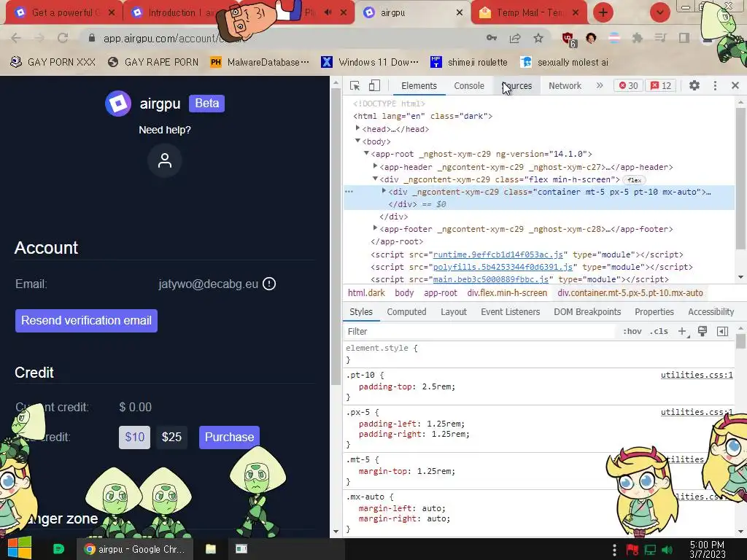The image size is (747, 560).
Task: Open the share page icon
Action: (x=515, y=38)
